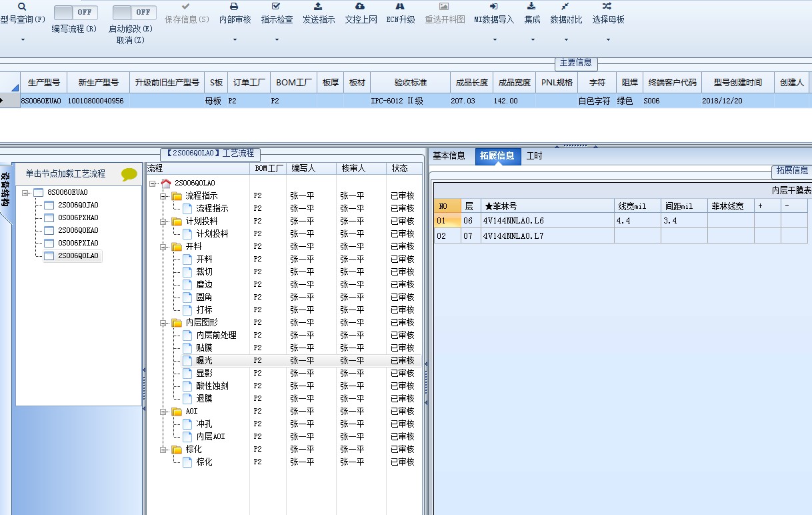
Task: Click the 验收标准 column header
Action: (x=410, y=83)
